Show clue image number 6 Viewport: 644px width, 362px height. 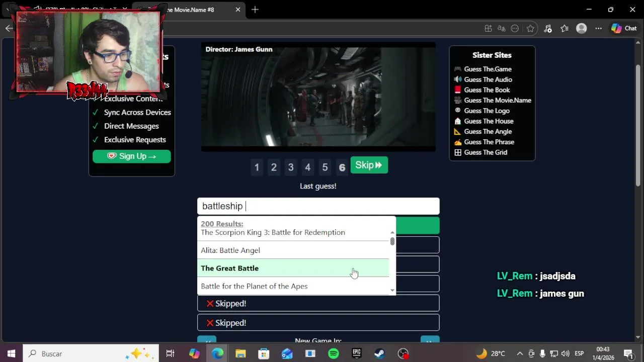pyautogui.click(x=342, y=167)
